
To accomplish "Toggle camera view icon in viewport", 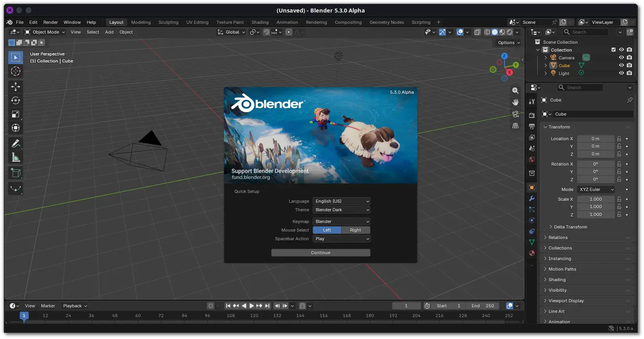I will (x=515, y=114).
